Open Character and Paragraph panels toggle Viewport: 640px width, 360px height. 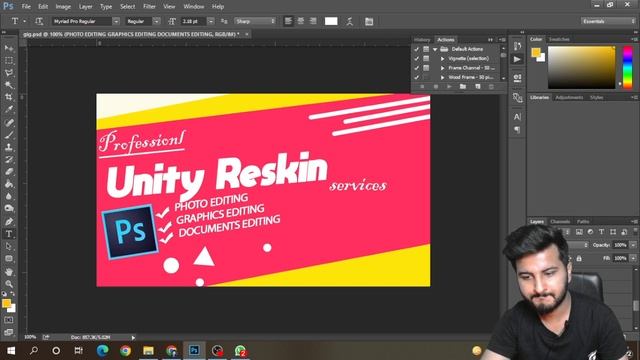pos(369,21)
